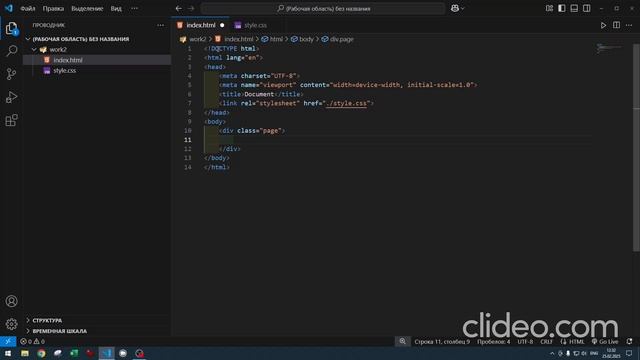Image resolution: width=640 pixels, height=360 pixels.
Task: Click line number 10 in the gutter
Action: point(187,131)
